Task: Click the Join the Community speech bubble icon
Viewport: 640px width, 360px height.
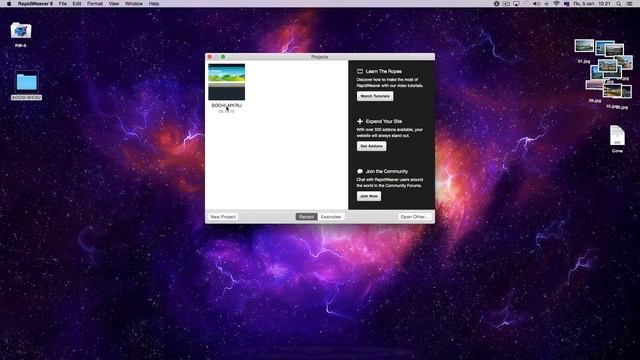Action: (x=360, y=171)
